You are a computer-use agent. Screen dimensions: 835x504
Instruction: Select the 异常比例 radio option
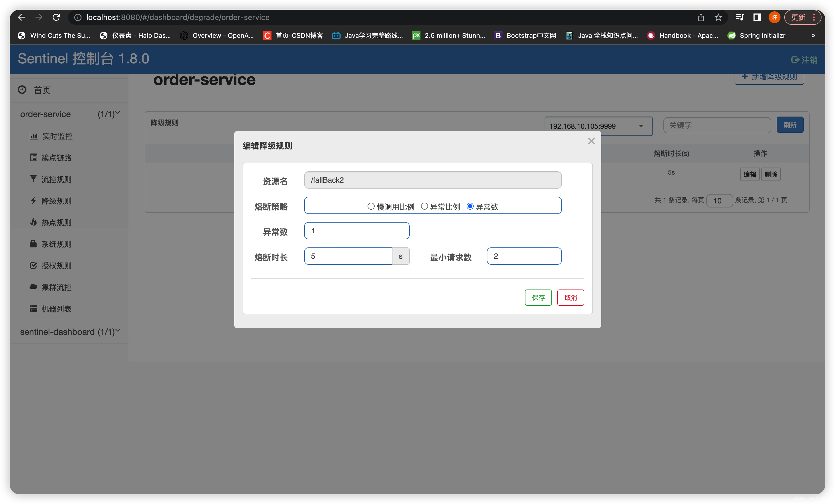pyautogui.click(x=424, y=206)
